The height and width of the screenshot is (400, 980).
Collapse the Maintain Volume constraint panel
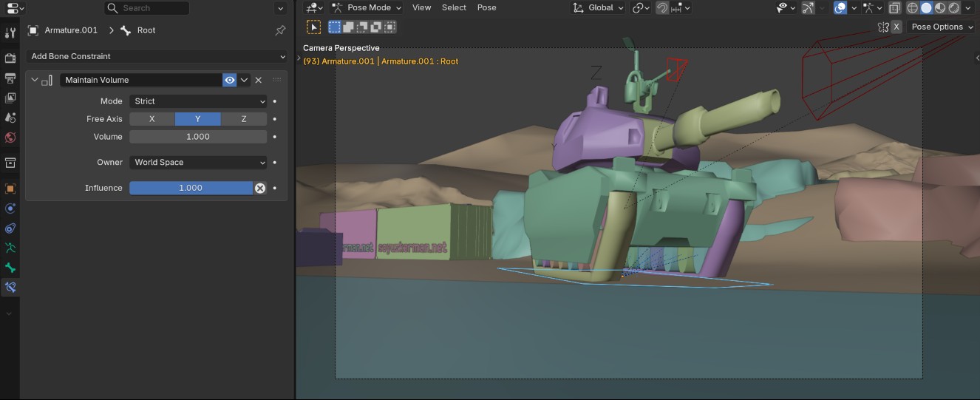click(34, 80)
